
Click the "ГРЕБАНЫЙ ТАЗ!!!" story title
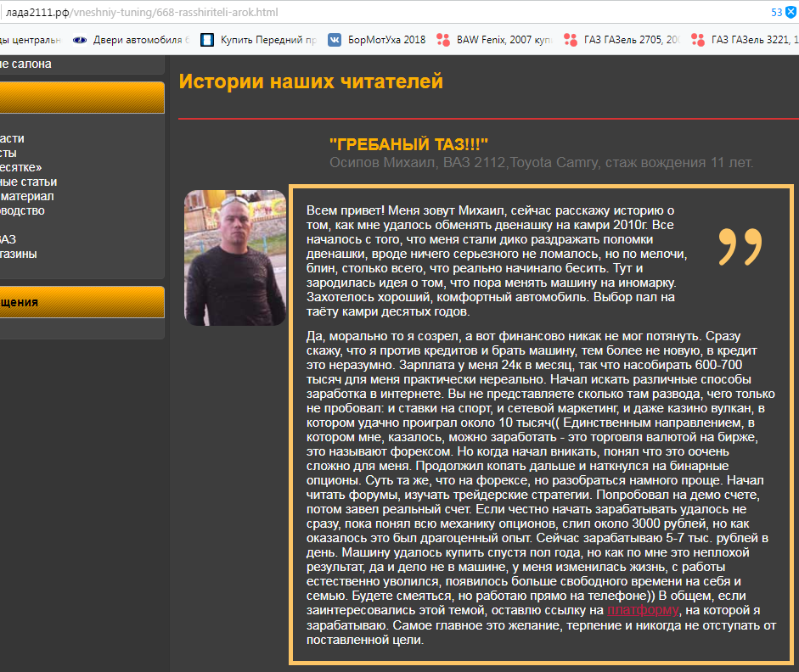coord(408,144)
